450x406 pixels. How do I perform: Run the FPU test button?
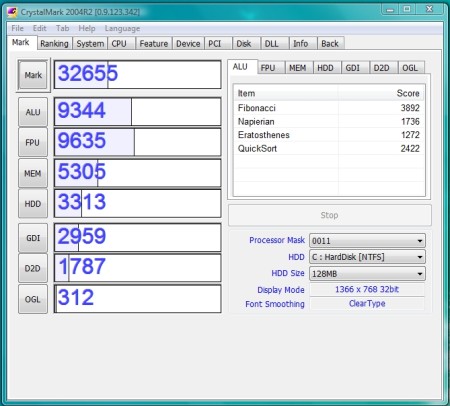pyautogui.click(x=33, y=142)
